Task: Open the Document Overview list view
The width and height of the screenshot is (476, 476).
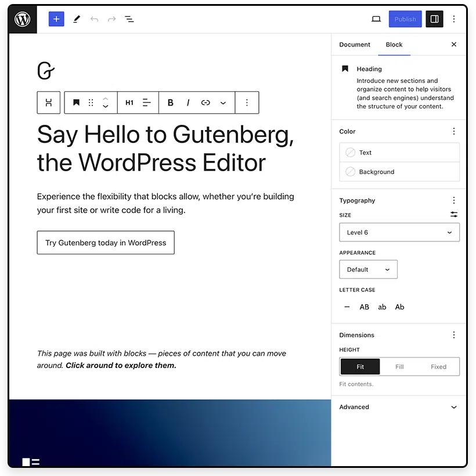Action: tap(129, 19)
